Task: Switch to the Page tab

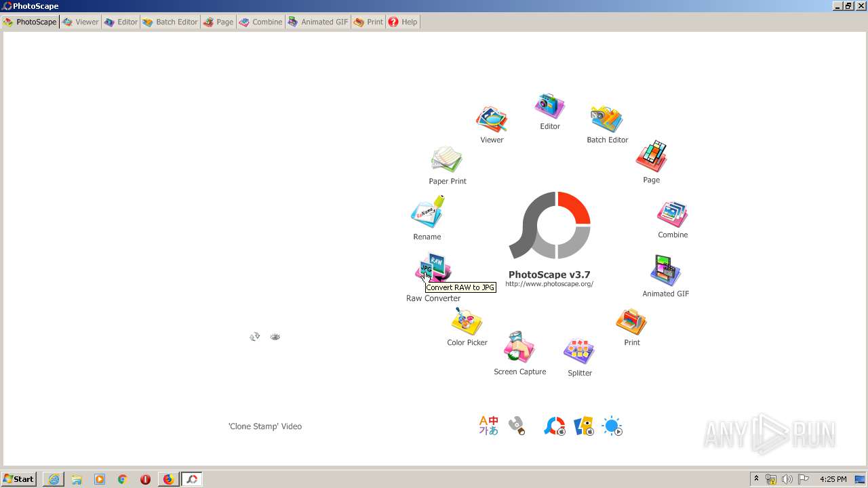Action: (x=218, y=22)
